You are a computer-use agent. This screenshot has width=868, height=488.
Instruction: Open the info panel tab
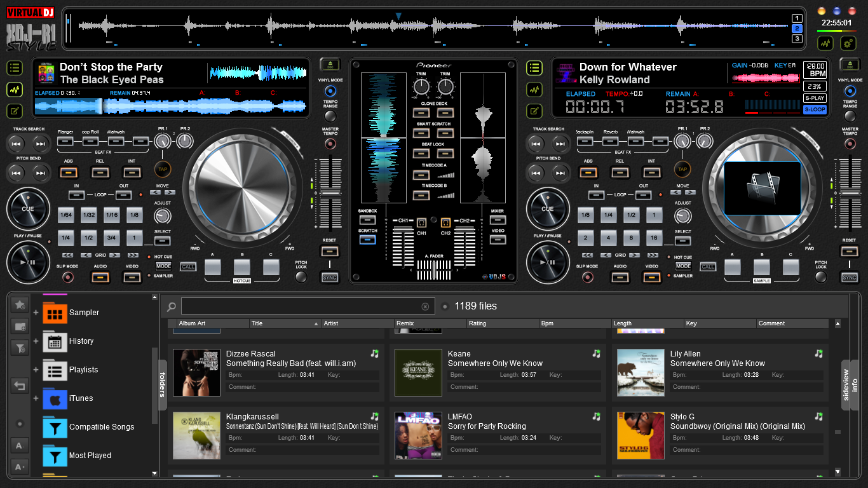(855, 385)
